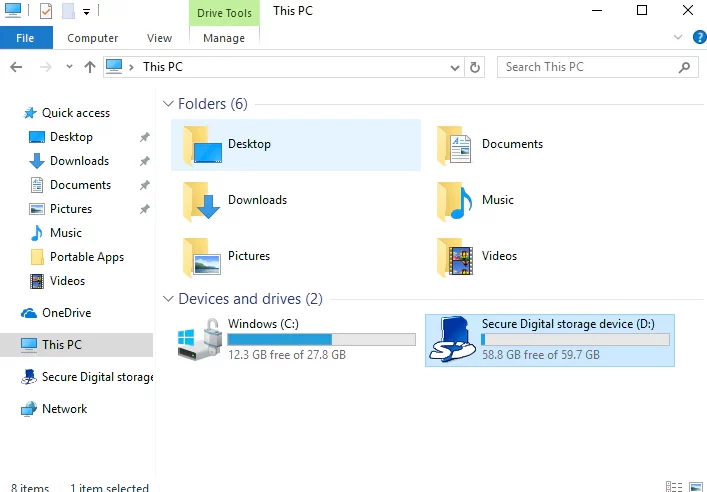Click the pin icon beside Documents
The image size is (707, 492).
144,185
